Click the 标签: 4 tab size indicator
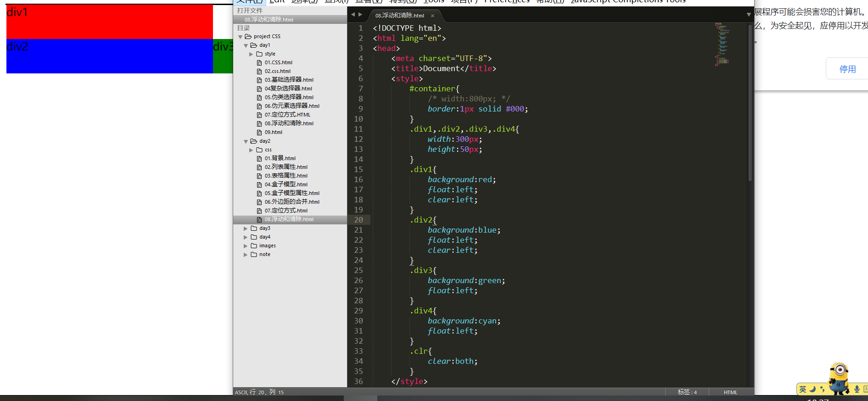868x401 pixels. [687, 392]
